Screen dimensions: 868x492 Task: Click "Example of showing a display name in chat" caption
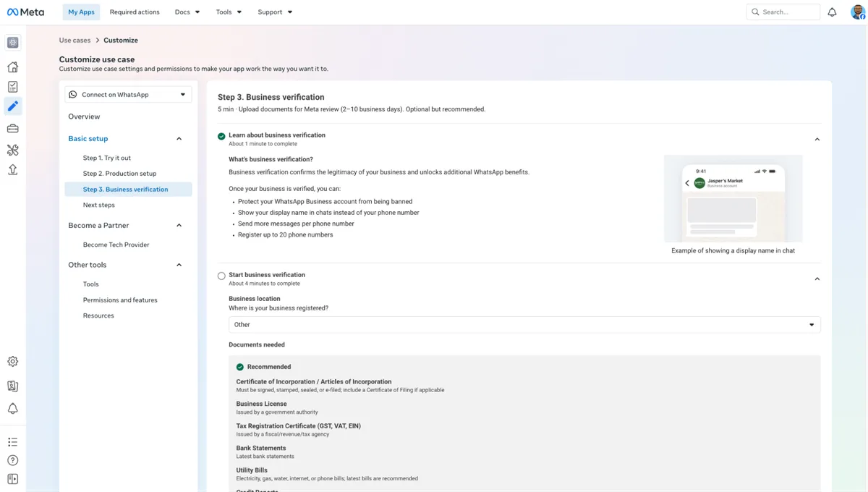(733, 250)
